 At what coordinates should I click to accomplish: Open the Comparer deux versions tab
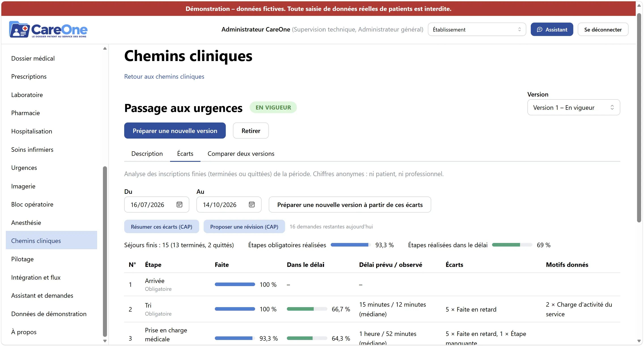click(241, 154)
